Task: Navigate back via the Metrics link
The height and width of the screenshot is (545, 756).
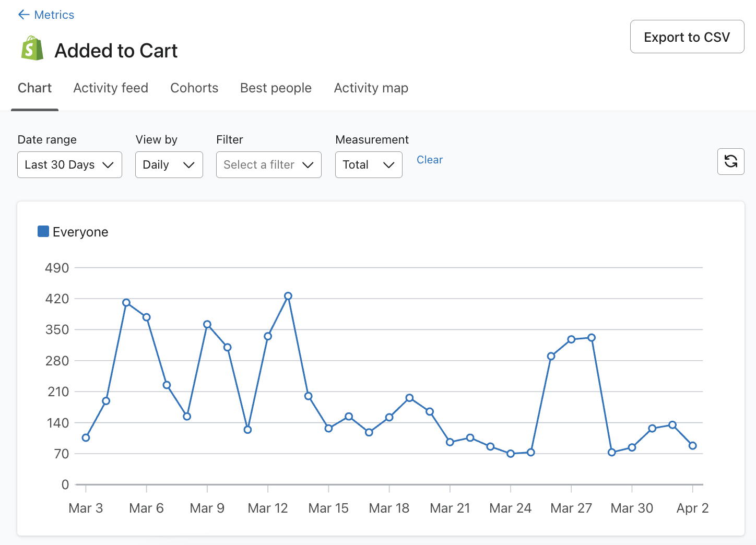Action: click(x=53, y=14)
